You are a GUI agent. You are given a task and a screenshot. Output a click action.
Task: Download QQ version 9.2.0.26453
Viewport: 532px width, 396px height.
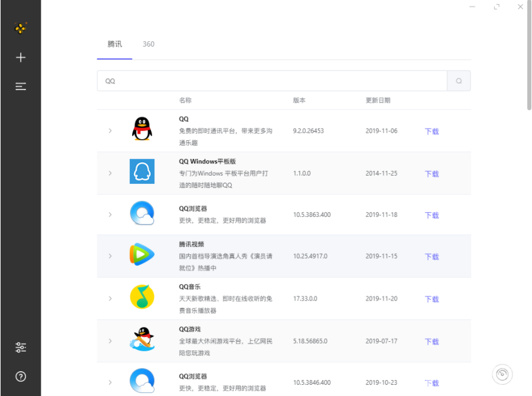click(432, 131)
